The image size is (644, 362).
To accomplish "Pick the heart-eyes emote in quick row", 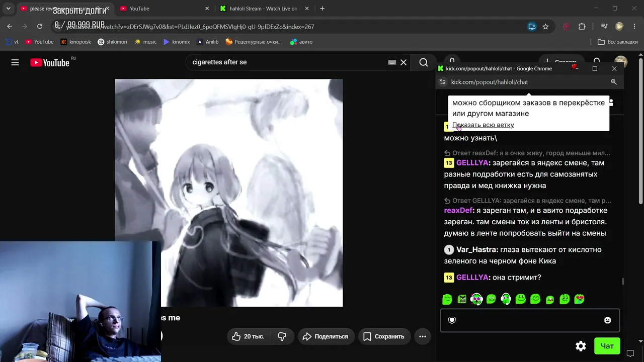I will [580, 299].
